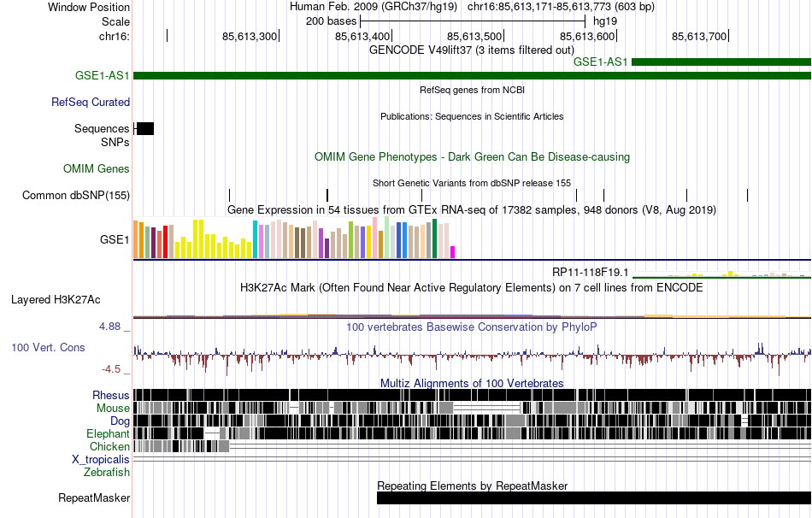Click the Dog alignment label

120,421
